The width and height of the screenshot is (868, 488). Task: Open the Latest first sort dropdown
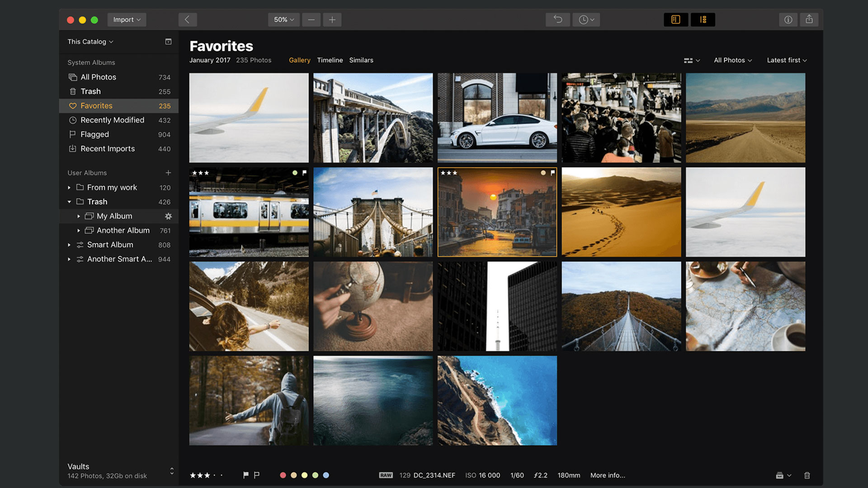click(787, 60)
